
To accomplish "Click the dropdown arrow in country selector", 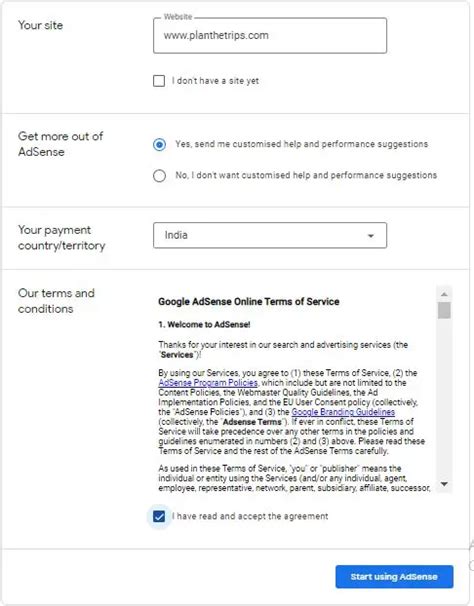I will coord(371,236).
